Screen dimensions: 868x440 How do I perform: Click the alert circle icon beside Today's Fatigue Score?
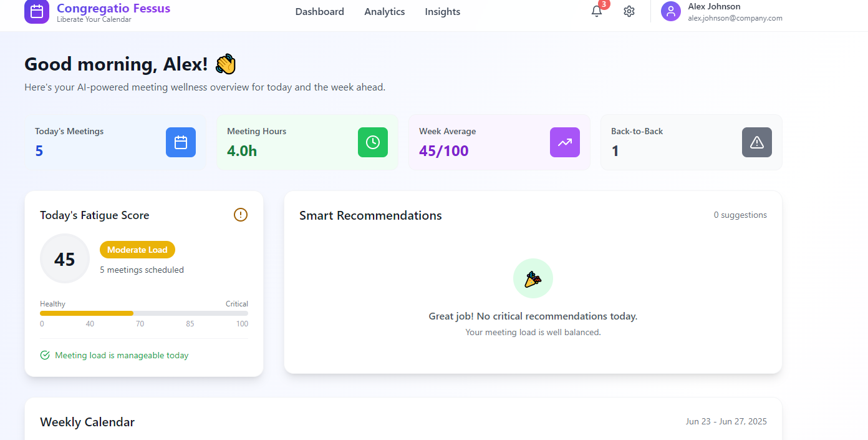[241, 215]
